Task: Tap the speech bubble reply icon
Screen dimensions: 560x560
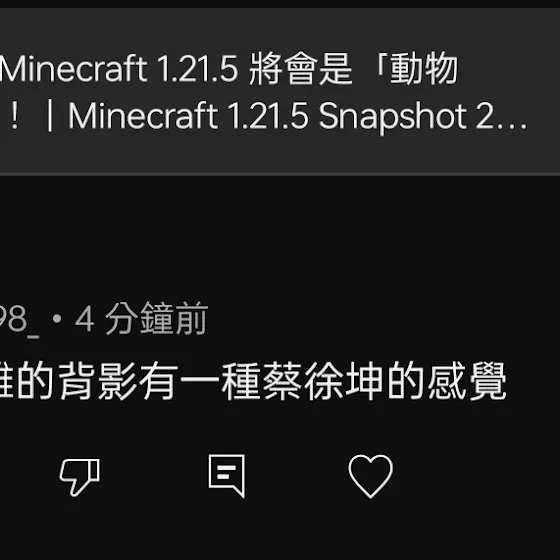Action: [227, 476]
